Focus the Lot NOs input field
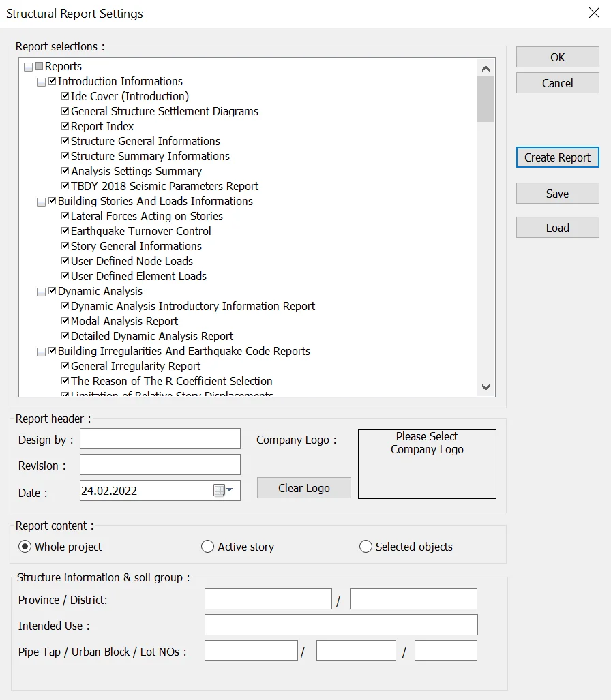Image resolution: width=611 pixels, height=700 pixels. pyautogui.click(x=446, y=651)
